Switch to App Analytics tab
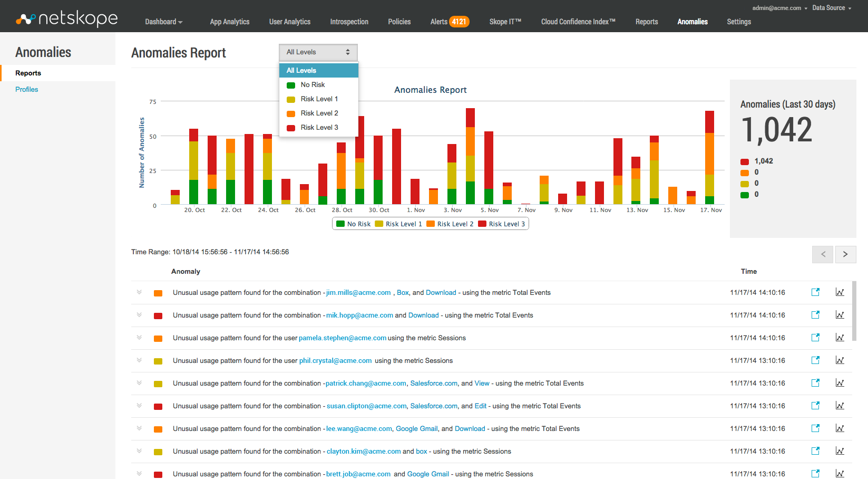The width and height of the screenshot is (868, 479). 229,22
